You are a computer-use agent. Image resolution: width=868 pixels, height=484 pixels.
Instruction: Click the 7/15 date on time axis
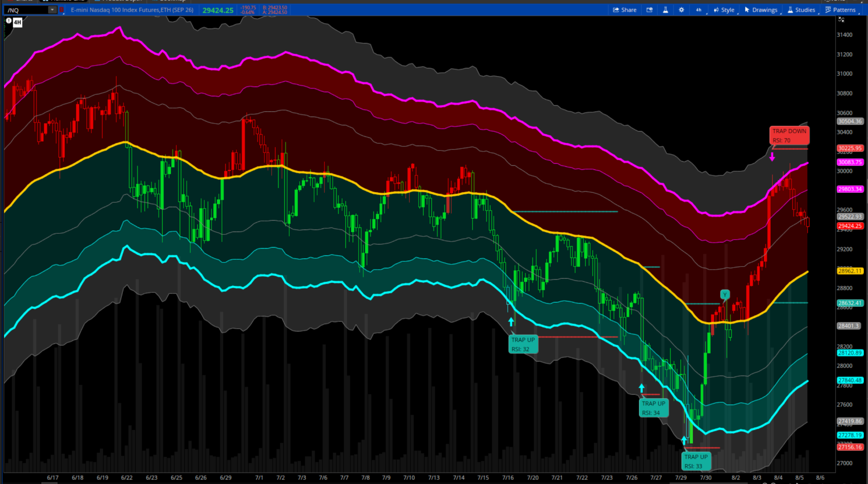483,478
